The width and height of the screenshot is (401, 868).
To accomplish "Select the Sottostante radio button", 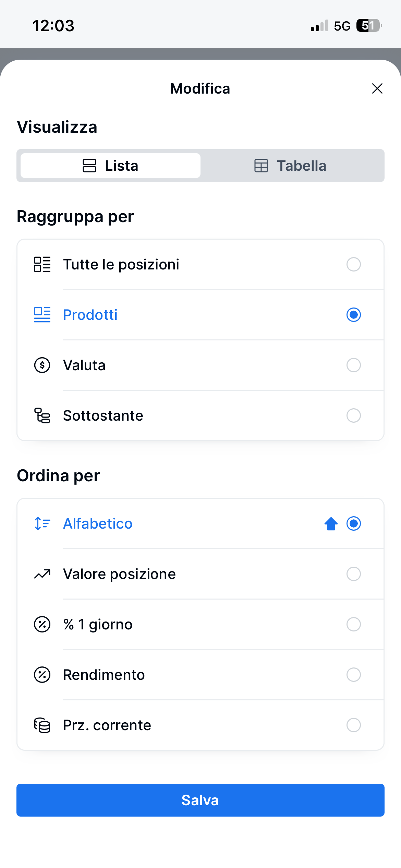I will (353, 415).
